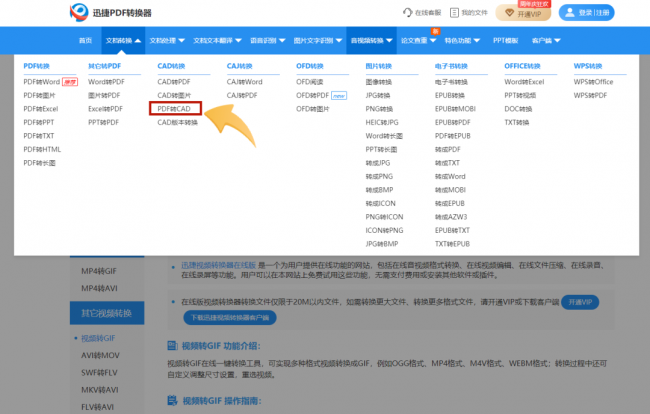Choose PDF转长图 in the menu

point(39,163)
